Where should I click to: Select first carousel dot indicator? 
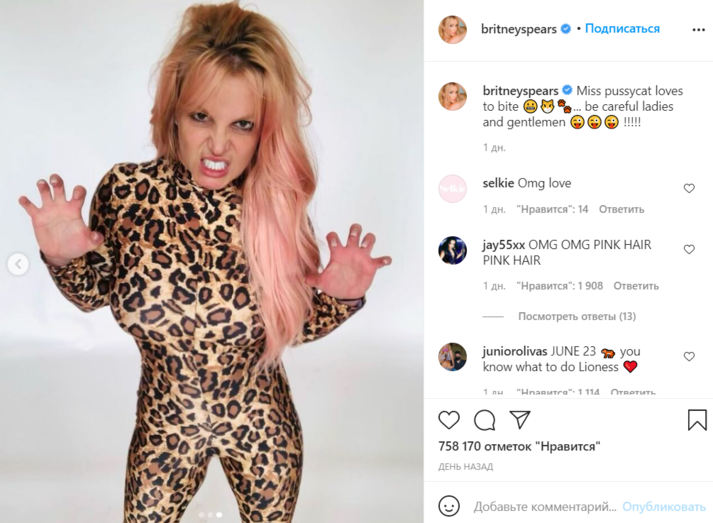coord(201,515)
